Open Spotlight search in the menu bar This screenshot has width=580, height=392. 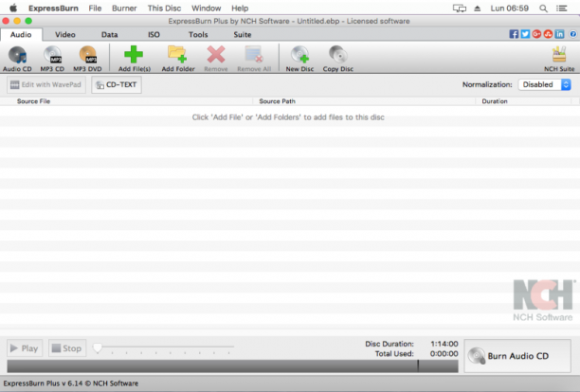point(543,9)
